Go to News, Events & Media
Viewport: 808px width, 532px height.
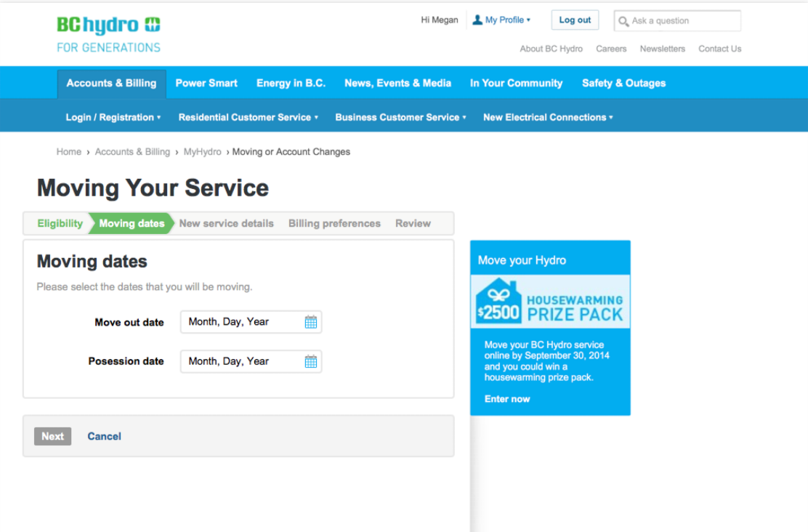point(397,84)
